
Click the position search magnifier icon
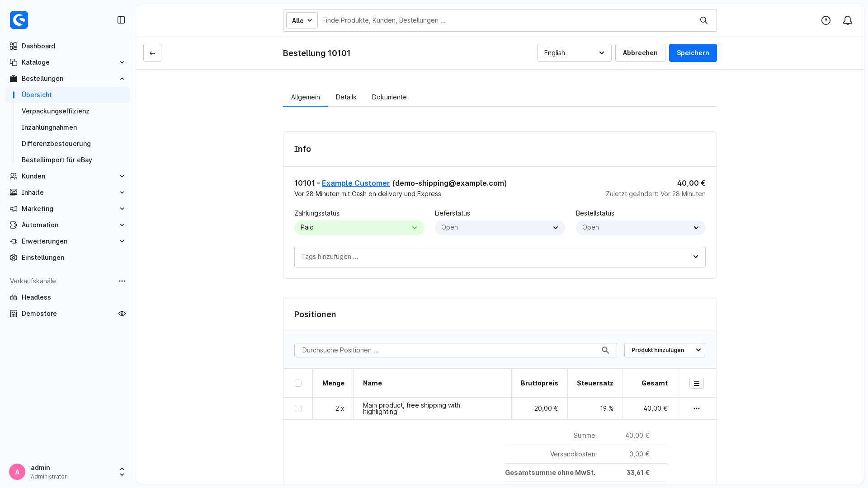point(605,350)
